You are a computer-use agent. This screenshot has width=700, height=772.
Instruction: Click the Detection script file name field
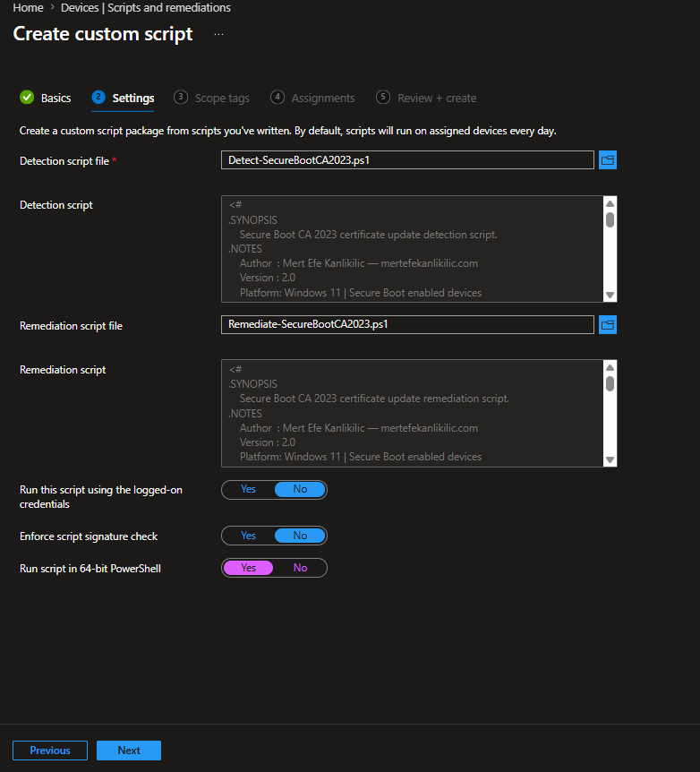pyautogui.click(x=407, y=160)
